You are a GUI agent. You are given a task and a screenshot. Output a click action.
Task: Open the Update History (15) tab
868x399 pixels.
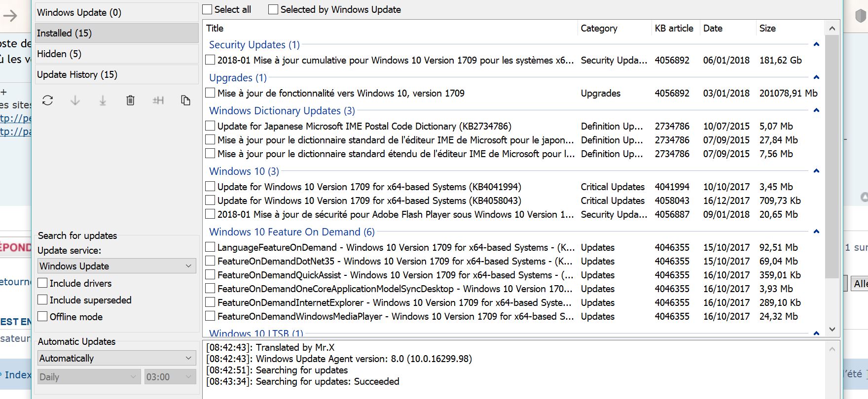click(x=117, y=74)
